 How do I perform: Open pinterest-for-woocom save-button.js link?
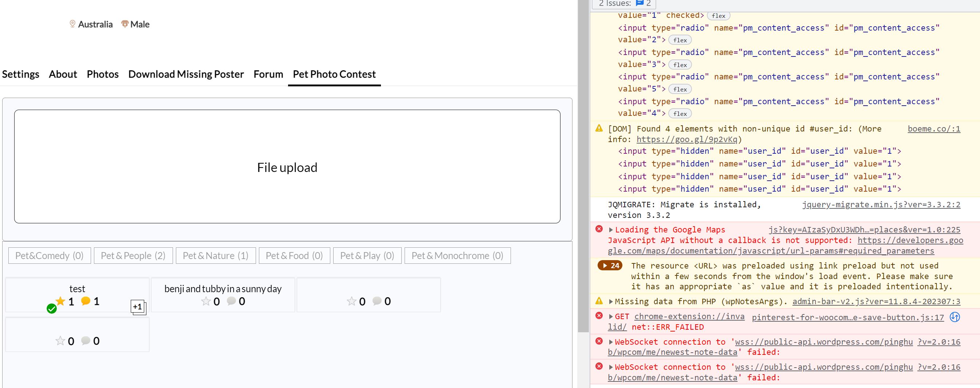pos(848,317)
